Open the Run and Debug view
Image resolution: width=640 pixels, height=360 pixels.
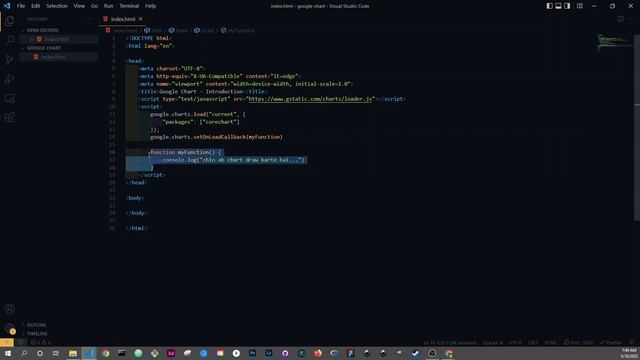click(10, 79)
